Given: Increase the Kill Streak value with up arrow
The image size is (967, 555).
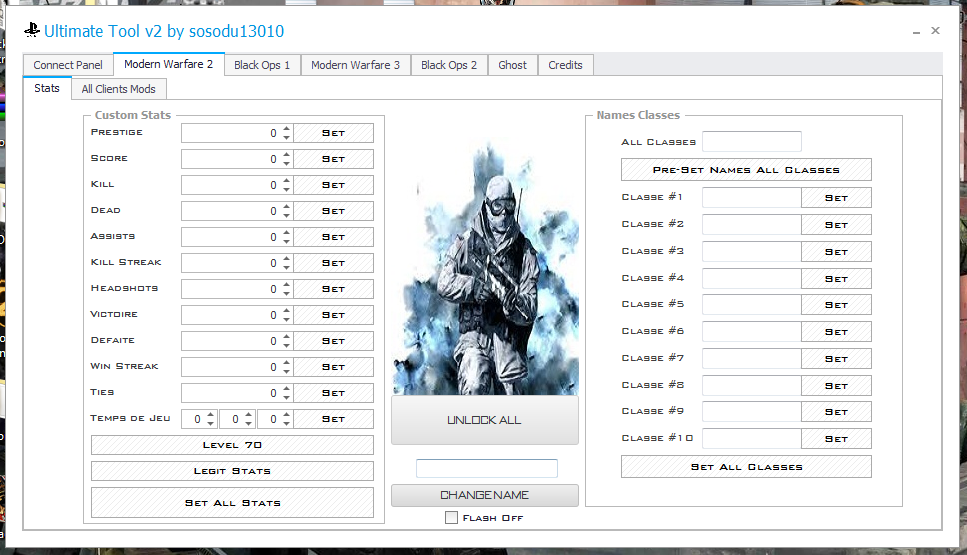Looking at the screenshot, I should 286,258.
